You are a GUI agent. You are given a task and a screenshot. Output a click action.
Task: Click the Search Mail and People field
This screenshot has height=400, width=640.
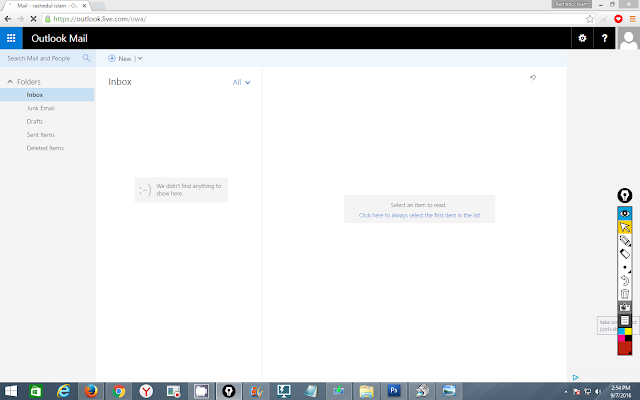click(x=41, y=58)
